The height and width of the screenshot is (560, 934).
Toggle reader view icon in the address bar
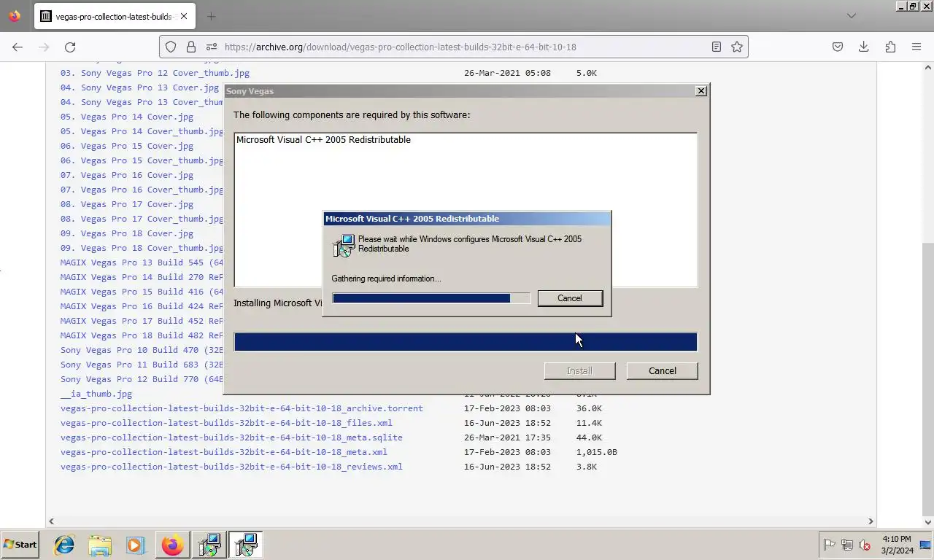click(x=717, y=47)
